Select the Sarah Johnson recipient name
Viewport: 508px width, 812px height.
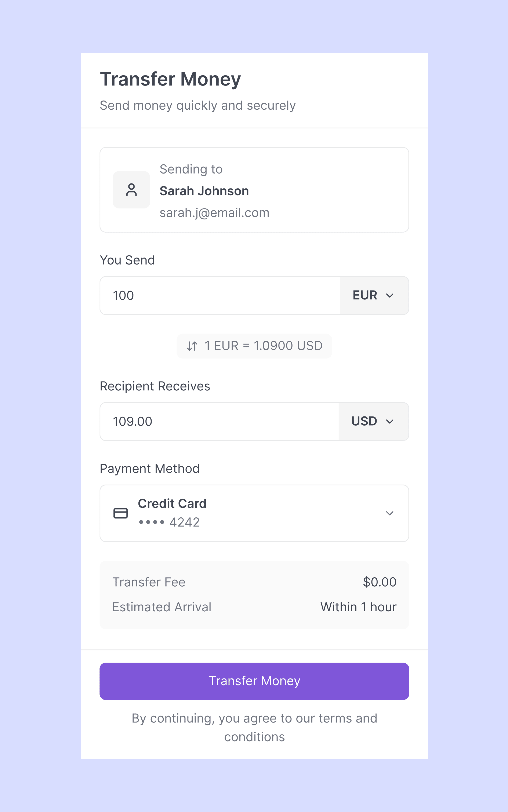(204, 191)
